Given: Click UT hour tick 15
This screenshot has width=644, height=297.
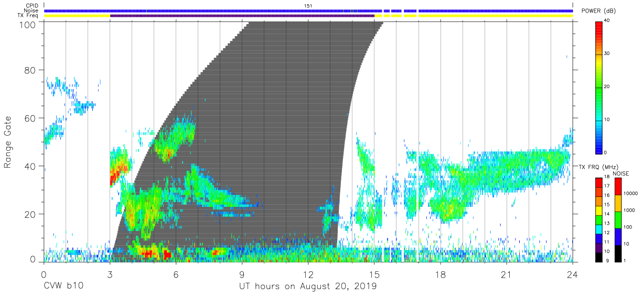Looking at the screenshot, I should [374, 276].
